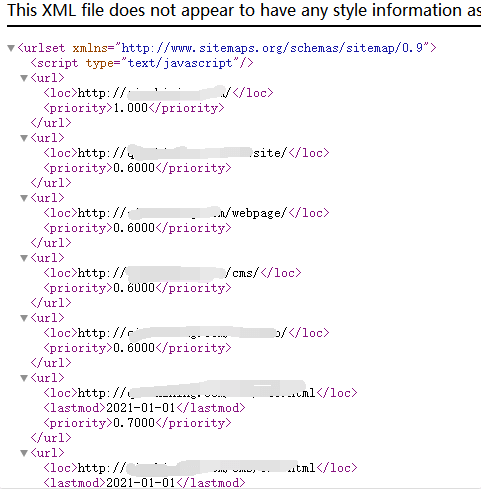The width and height of the screenshot is (481, 497).
Task: Click the loc line ending with site/
Action: click(186, 153)
